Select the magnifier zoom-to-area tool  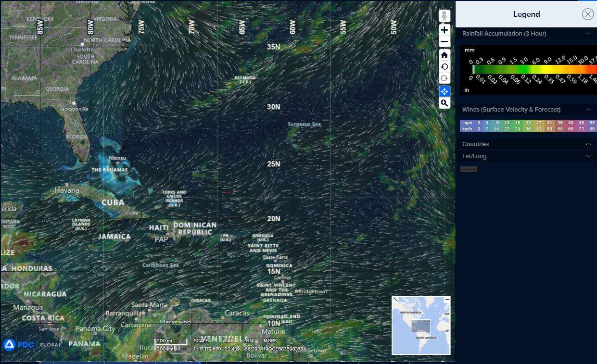coord(444,103)
